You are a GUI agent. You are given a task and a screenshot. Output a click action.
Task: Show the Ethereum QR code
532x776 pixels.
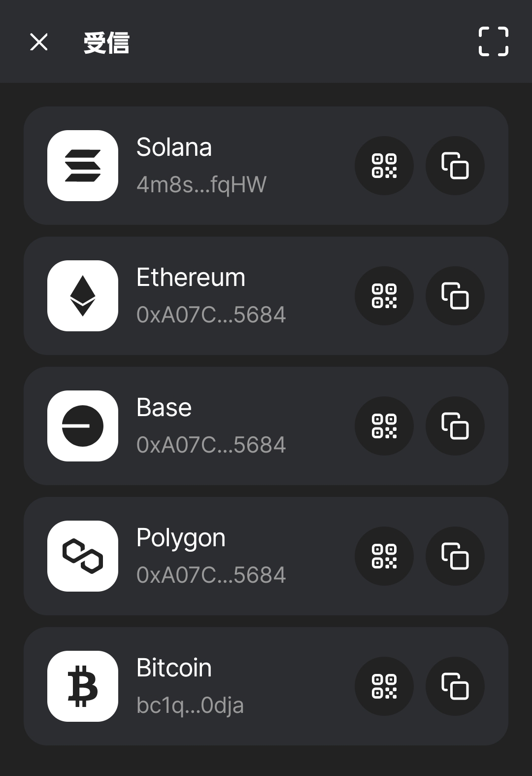coord(384,296)
